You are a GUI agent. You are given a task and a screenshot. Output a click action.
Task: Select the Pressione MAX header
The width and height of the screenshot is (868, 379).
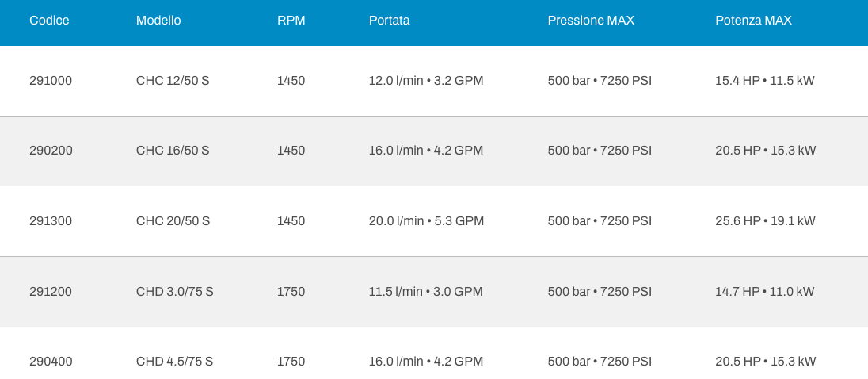pyautogui.click(x=591, y=21)
